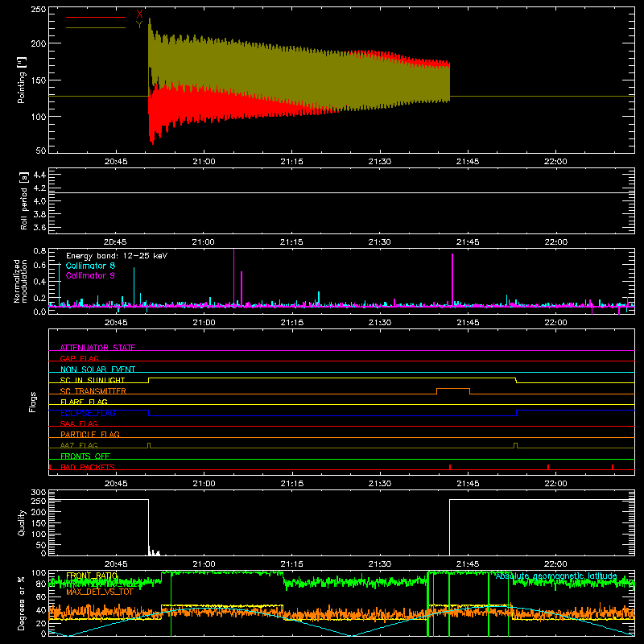The image size is (644, 644).
Task: Click the raised SC_TRANSMITTER step segment
Action: (x=453, y=388)
